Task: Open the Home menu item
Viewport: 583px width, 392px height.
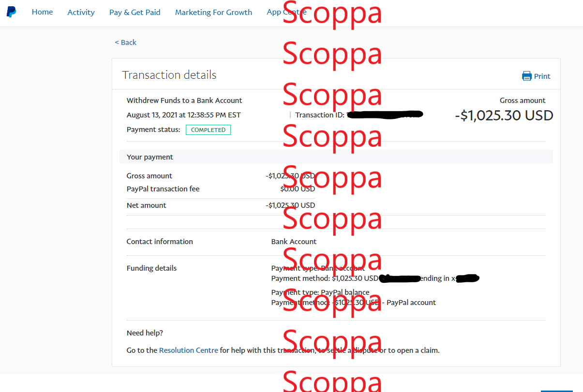Action: point(42,12)
